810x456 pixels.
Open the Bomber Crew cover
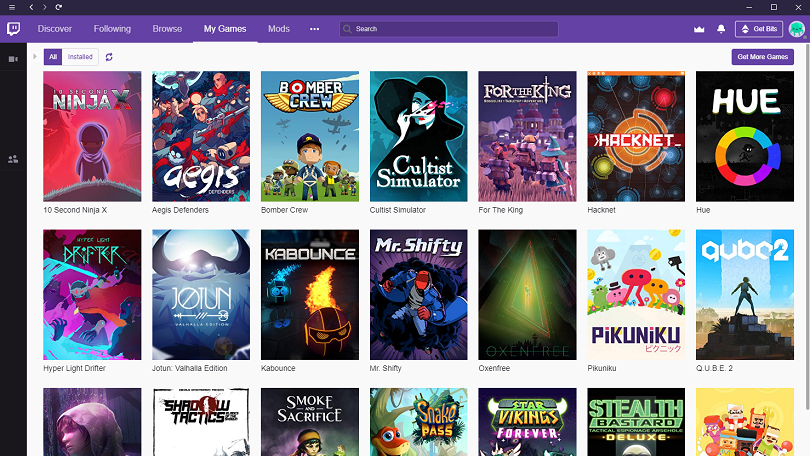(310, 136)
